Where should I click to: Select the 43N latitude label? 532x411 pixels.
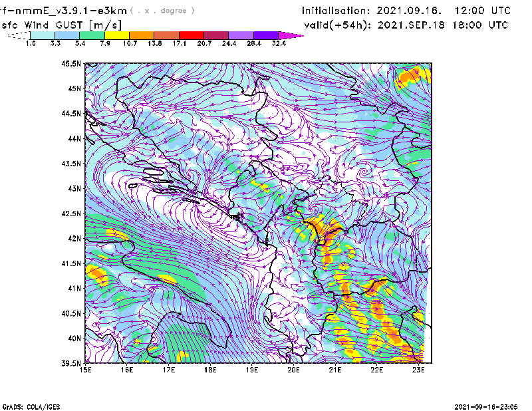pos(74,188)
